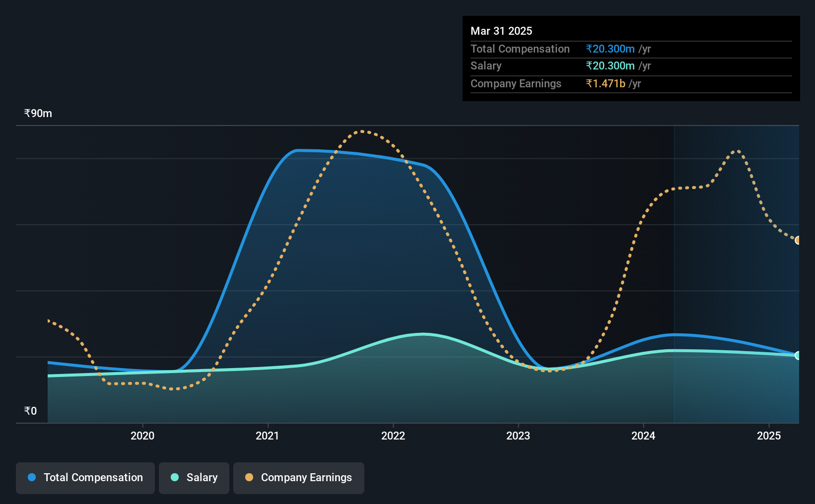Screen dimensions: 815x504
Task: Toggle the Total Compensation legend button
Action: click(x=85, y=478)
